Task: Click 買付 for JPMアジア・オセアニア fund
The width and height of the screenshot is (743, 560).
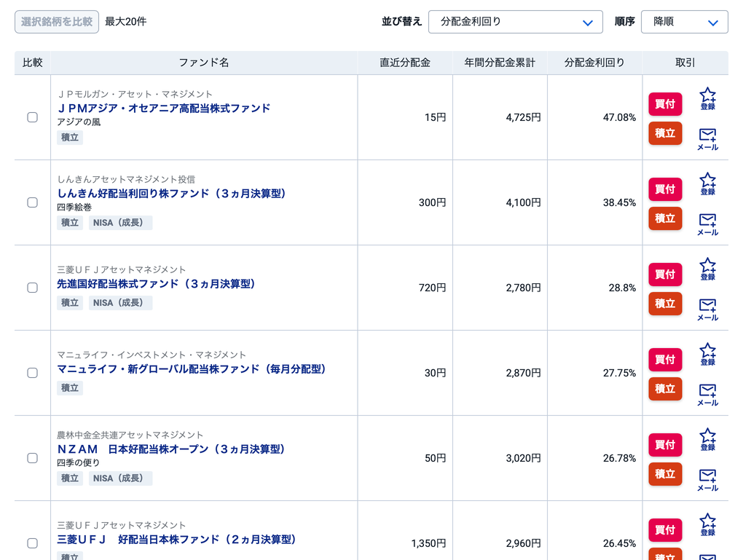Action: click(665, 103)
